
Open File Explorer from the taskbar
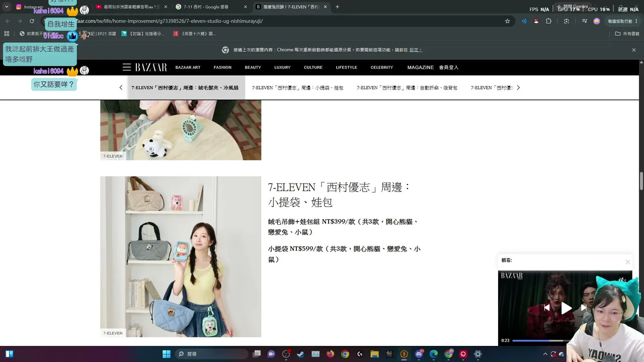tap(374, 354)
